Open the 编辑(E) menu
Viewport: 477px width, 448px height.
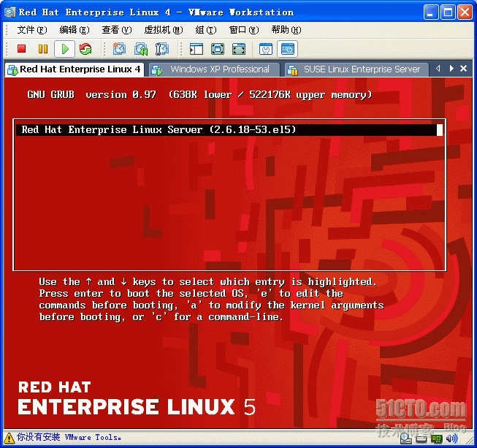click(x=75, y=30)
